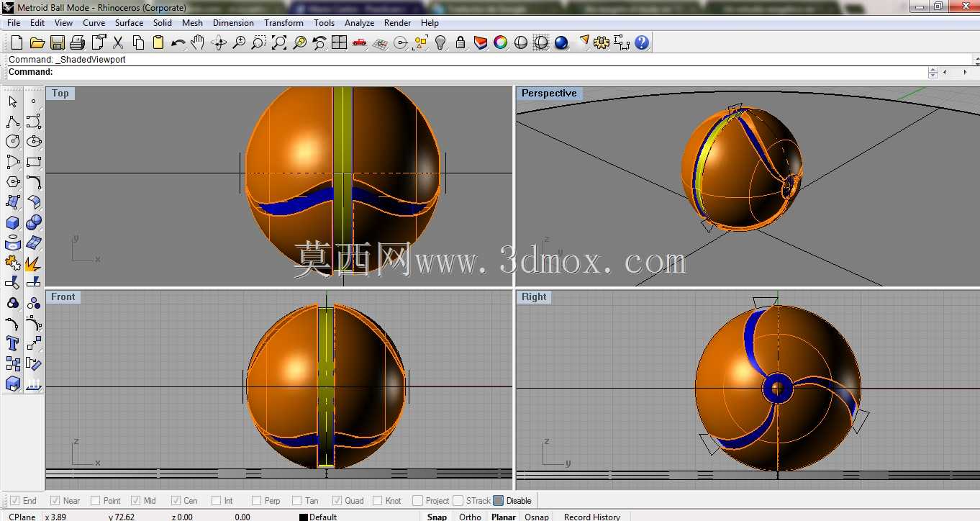The width and height of the screenshot is (980, 521).
Task: Open the Perspective viewport title menu
Action: coord(549,94)
